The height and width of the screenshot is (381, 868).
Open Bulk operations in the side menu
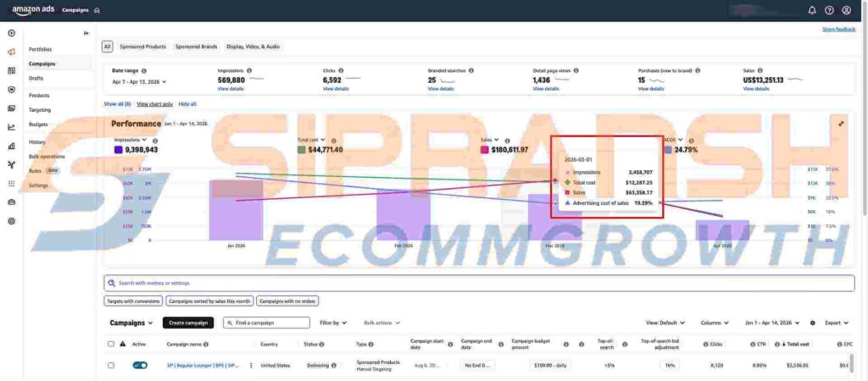tap(47, 157)
